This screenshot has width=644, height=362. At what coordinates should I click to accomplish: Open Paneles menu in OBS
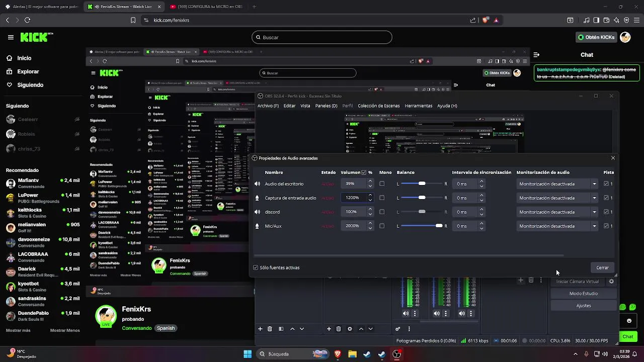click(326, 106)
